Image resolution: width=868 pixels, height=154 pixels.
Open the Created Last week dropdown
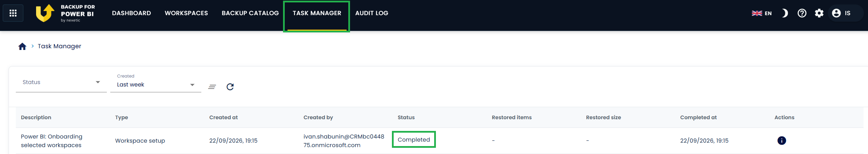click(156, 82)
